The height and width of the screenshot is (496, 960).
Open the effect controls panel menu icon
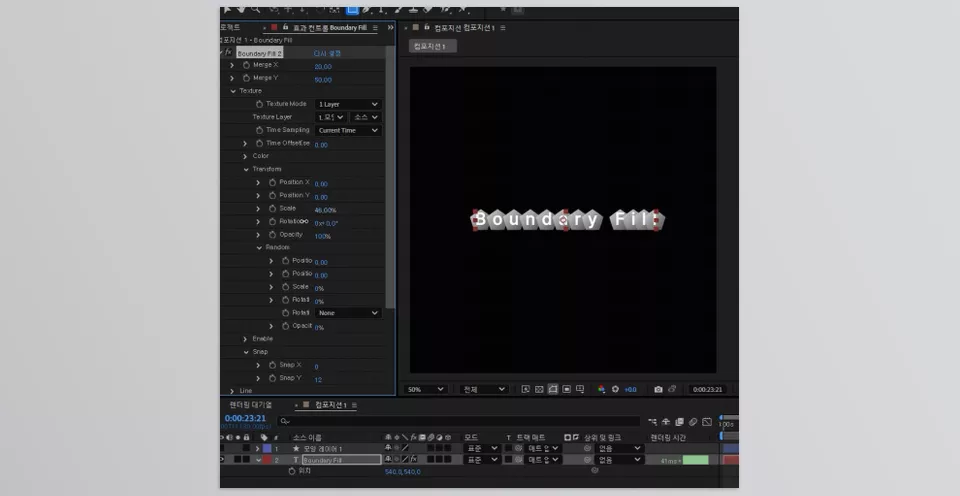click(x=375, y=28)
